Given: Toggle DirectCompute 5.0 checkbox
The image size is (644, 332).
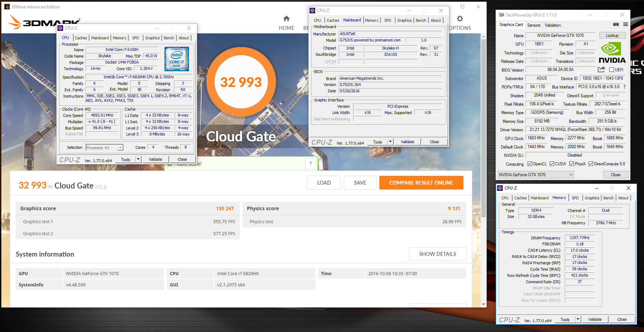Looking at the screenshot, I should [x=591, y=164].
